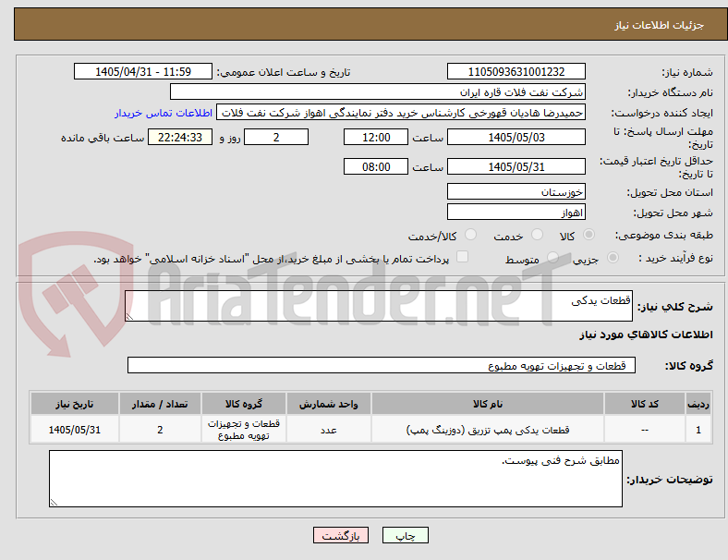Click the buyer notes textarea مطابق شرح فنی پیوست
This screenshot has width=728, height=560.
[335, 479]
